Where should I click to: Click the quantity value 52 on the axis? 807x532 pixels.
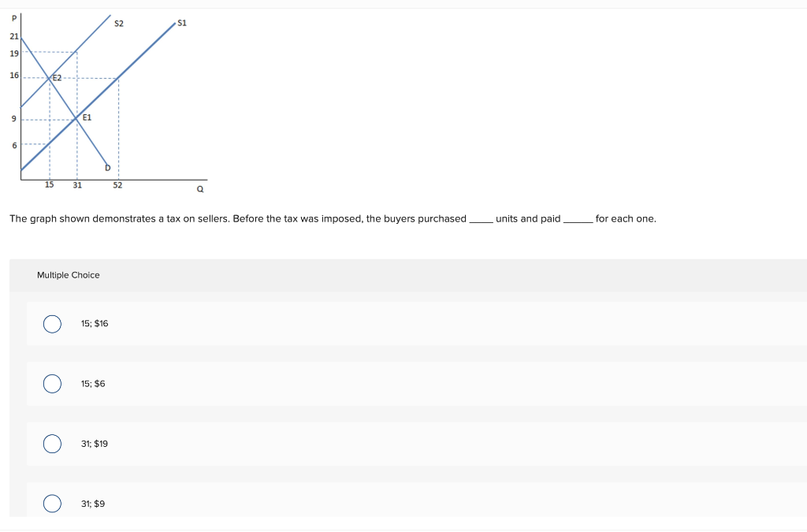pyautogui.click(x=117, y=184)
